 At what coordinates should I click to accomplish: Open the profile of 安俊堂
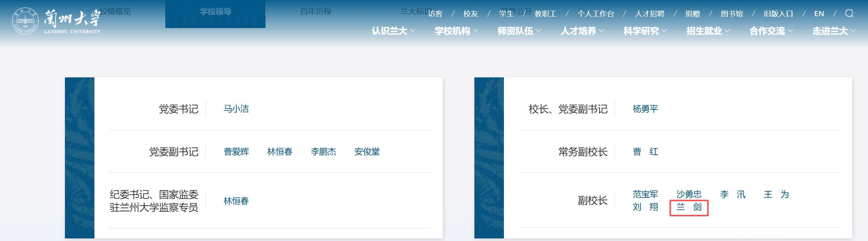click(367, 151)
